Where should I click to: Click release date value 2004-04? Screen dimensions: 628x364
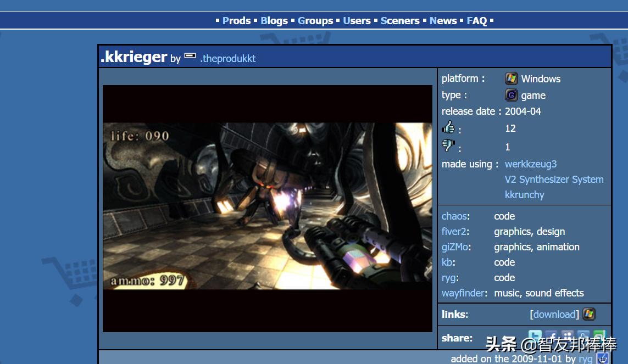pyautogui.click(x=523, y=111)
